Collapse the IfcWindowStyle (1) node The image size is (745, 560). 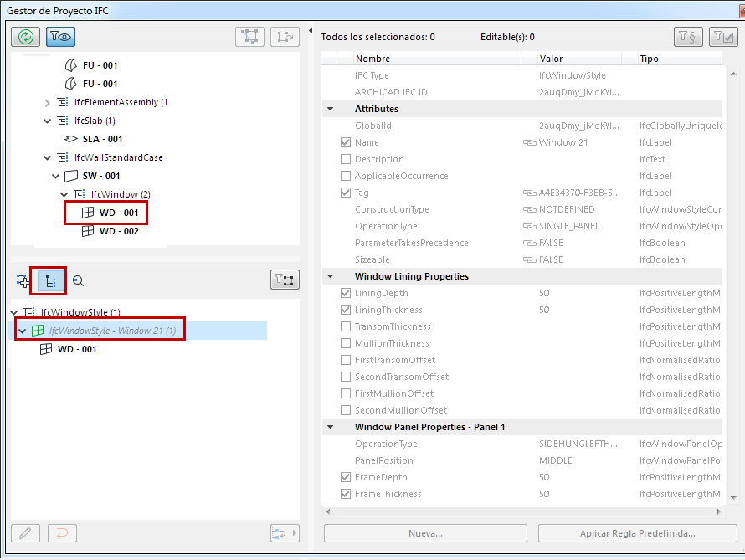click(x=13, y=312)
